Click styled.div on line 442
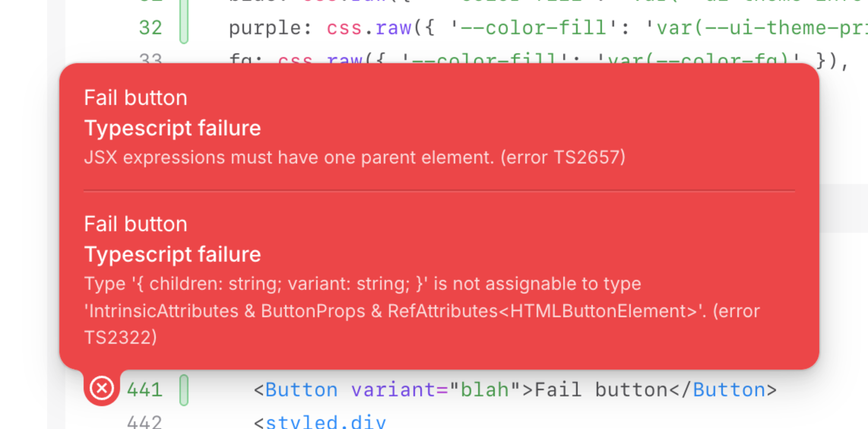Image resolution: width=868 pixels, height=429 pixels. pos(326,422)
